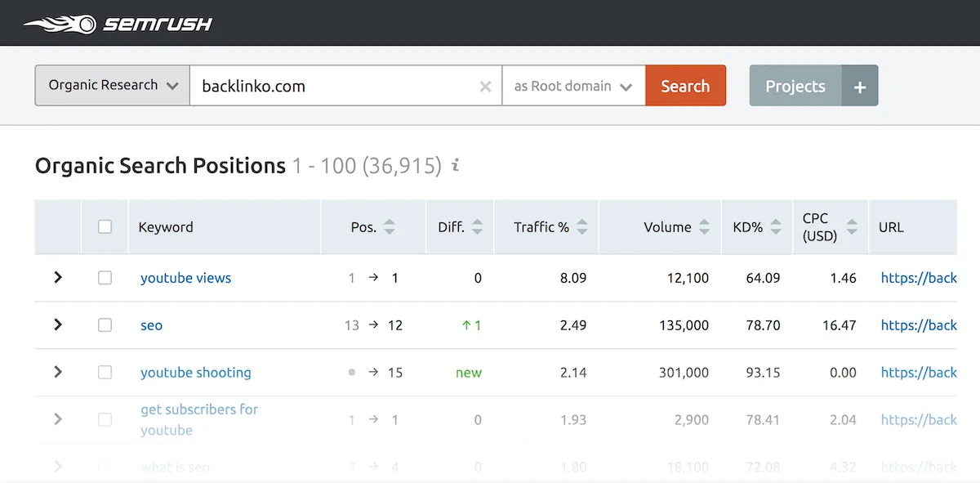
Task: Open the 'as Root domain' dropdown
Action: tap(573, 85)
